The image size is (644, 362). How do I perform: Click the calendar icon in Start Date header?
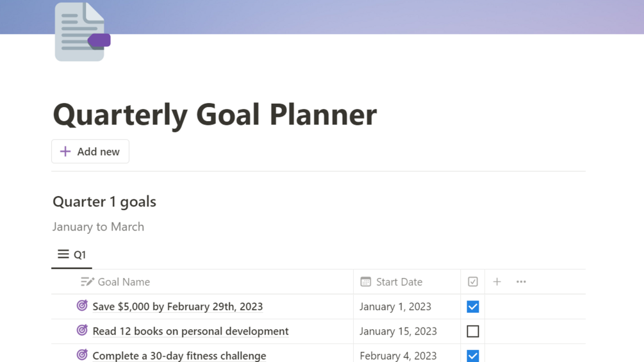click(366, 282)
